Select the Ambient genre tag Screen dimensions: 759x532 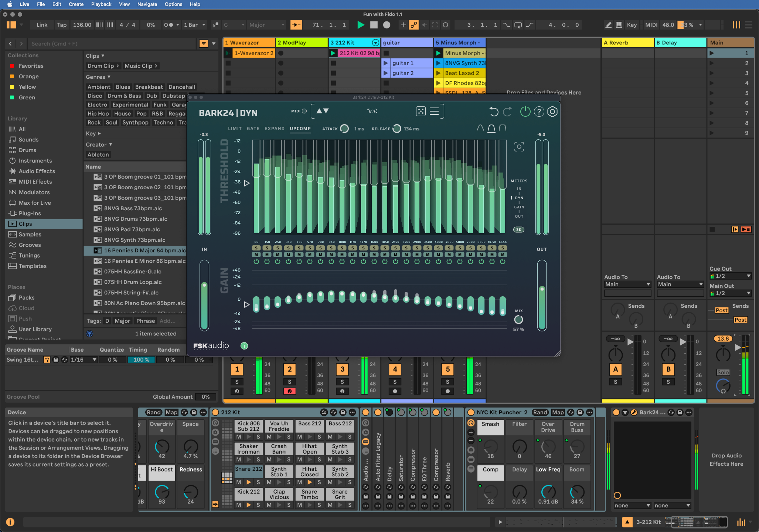pos(99,87)
